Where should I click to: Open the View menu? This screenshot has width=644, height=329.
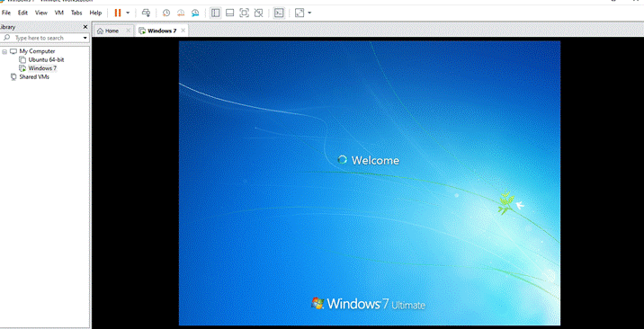(41, 13)
